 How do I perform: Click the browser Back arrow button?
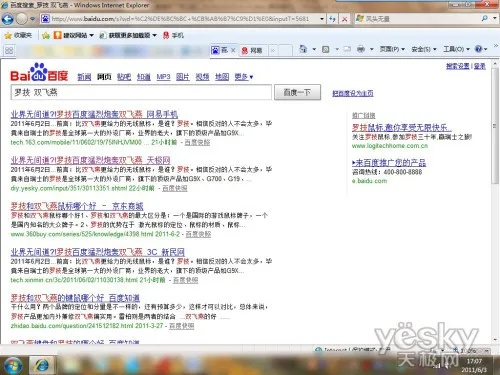pyautogui.click(x=8, y=19)
